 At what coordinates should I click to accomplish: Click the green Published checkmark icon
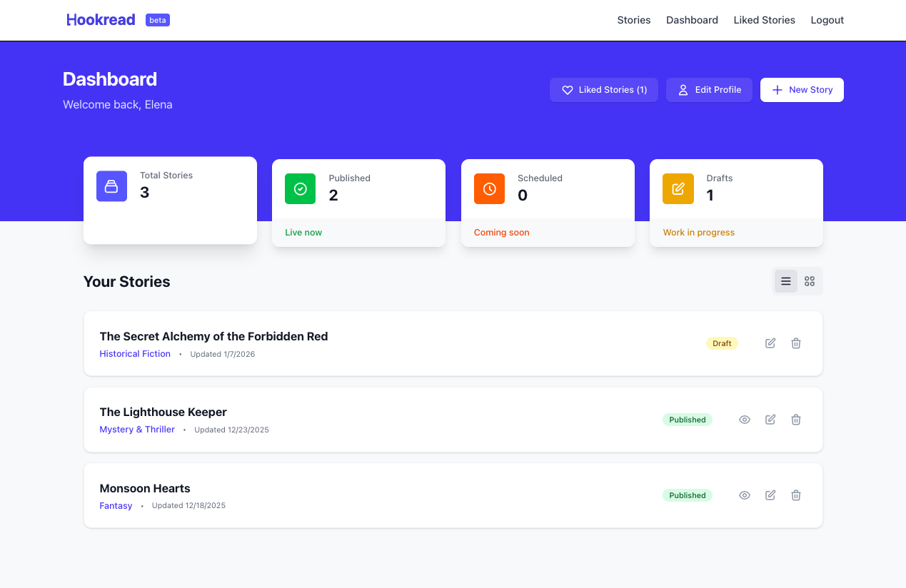point(300,188)
